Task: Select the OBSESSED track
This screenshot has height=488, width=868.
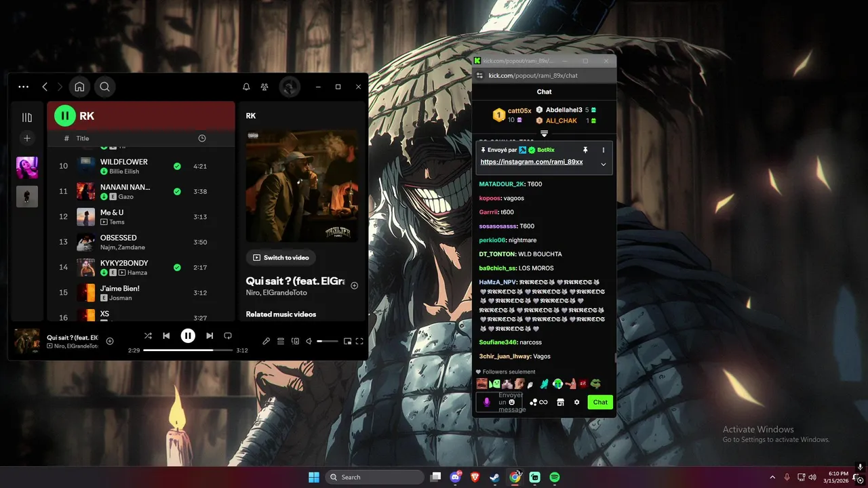Action: [x=141, y=243]
